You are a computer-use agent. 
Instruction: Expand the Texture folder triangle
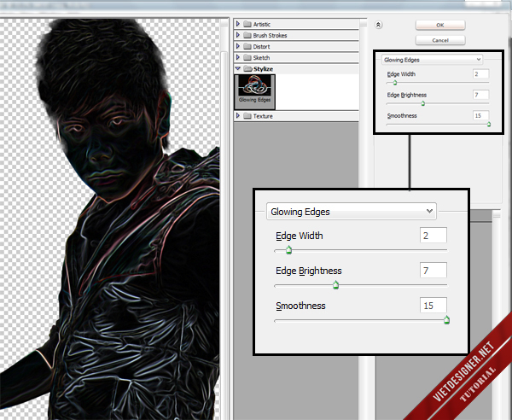tap(238, 115)
